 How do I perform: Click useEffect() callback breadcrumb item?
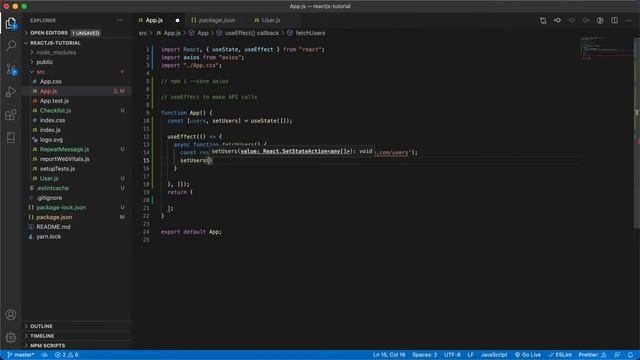(252, 33)
